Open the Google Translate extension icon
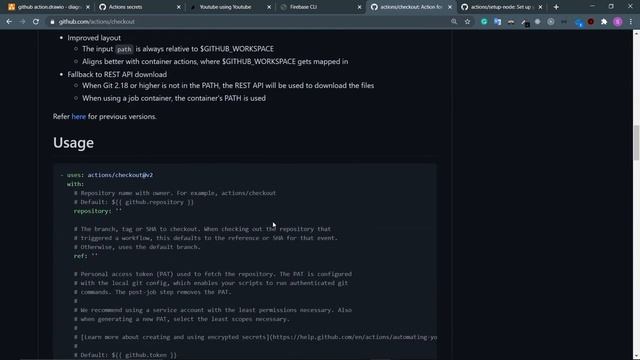 (x=498, y=22)
